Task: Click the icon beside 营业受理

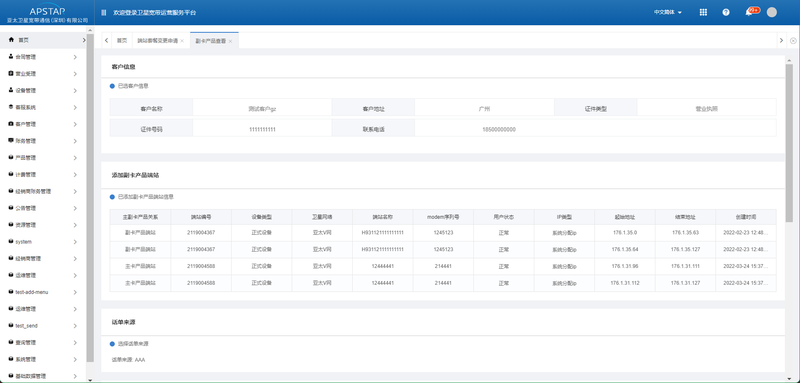Action: coord(11,73)
